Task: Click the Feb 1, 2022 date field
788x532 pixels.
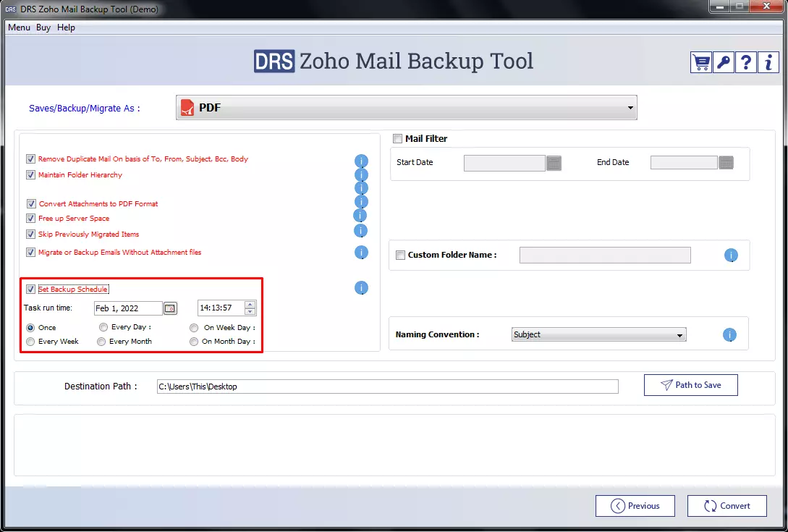Action: (128, 308)
